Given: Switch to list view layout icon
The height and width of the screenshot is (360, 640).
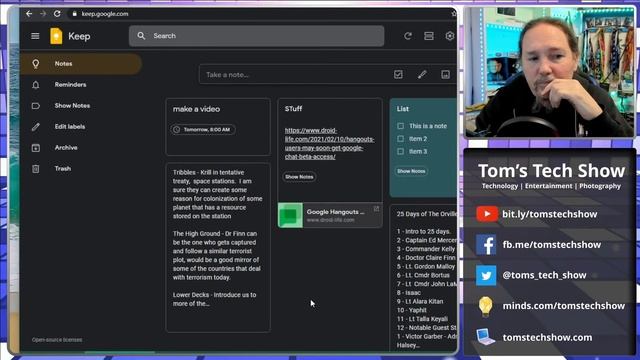Looking at the screenshot, I should (x=429, y=36).
